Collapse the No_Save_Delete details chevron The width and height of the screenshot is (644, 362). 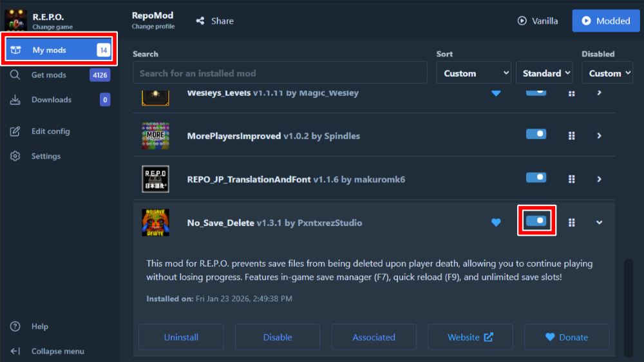[x=600, y=223]
